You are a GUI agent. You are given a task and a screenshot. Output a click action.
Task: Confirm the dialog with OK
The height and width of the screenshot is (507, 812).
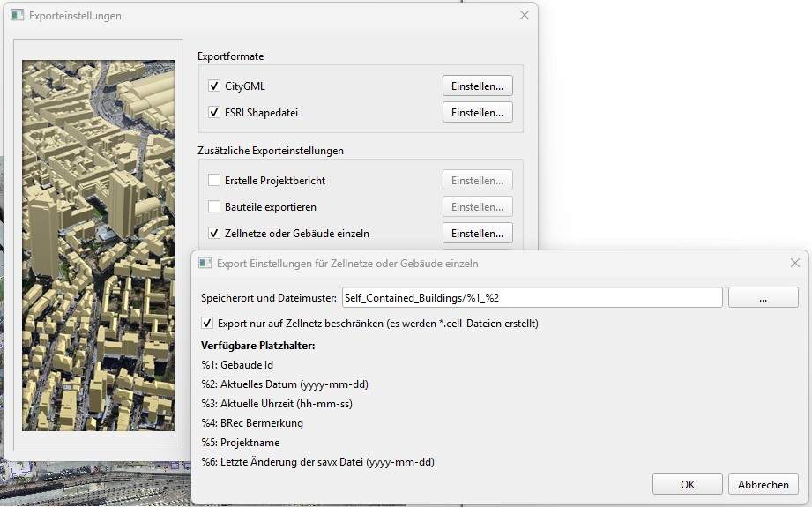click(688, 484)
